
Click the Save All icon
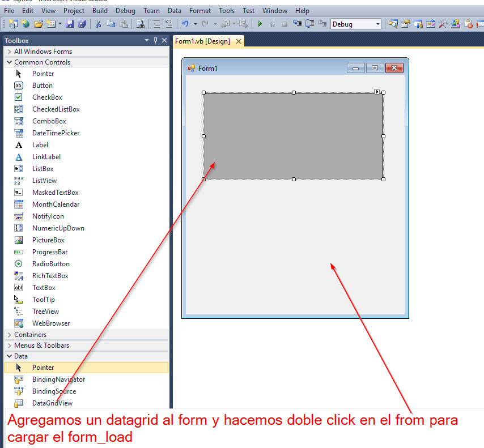(x=82, y=24)
